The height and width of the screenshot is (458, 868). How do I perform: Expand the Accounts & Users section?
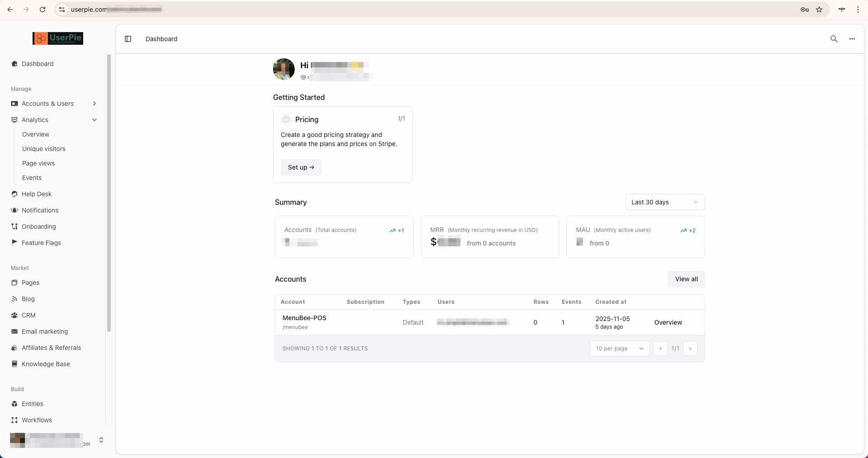pos(94,104)
